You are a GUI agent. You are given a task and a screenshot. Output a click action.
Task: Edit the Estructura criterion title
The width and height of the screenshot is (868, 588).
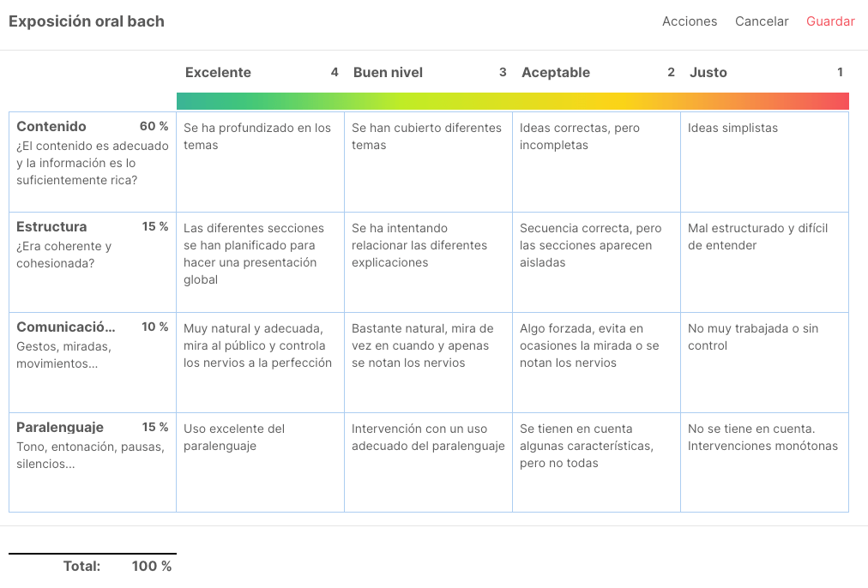[51, 227]
